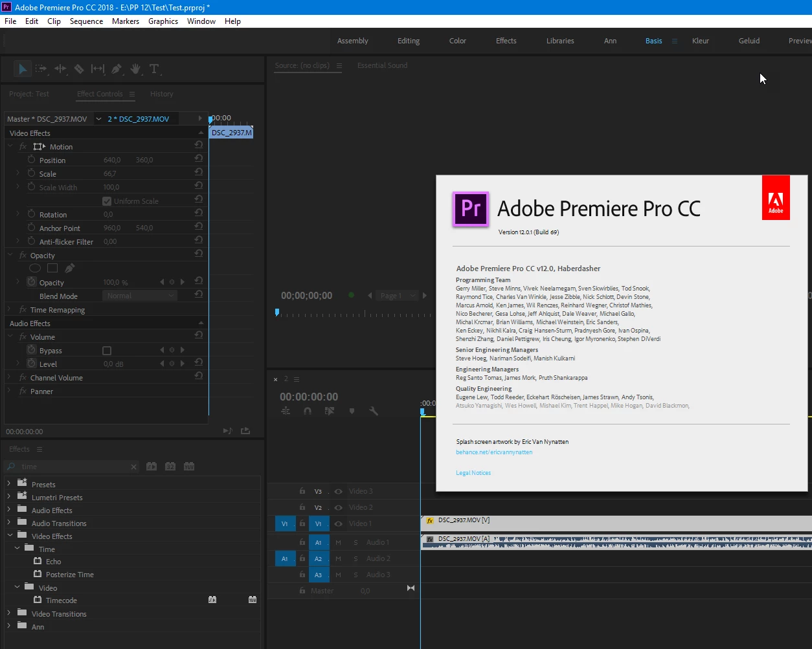Select the Selection (arrow) tool
The height and width of the screenshot is (649, 812).
23,69
